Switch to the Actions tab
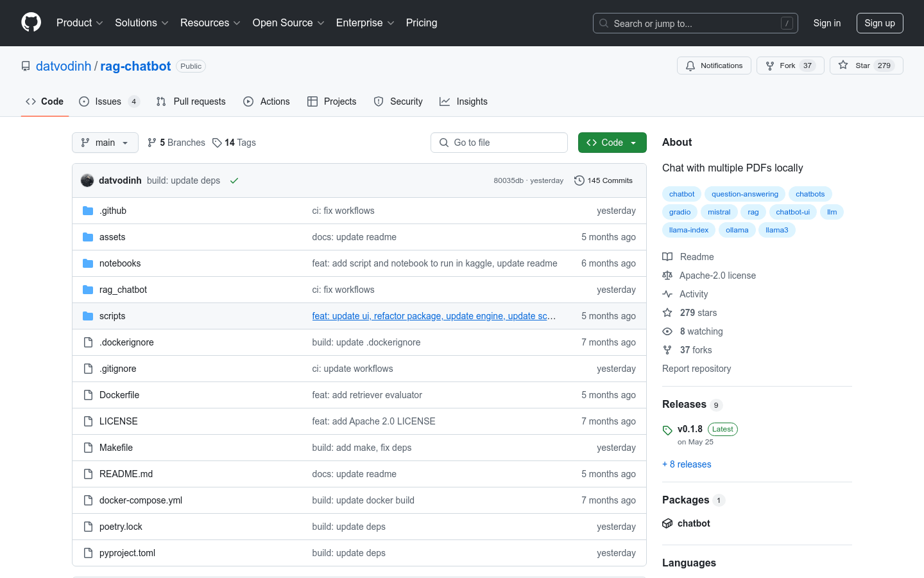This screenshot has height=578, width=924. click(267, 101)
